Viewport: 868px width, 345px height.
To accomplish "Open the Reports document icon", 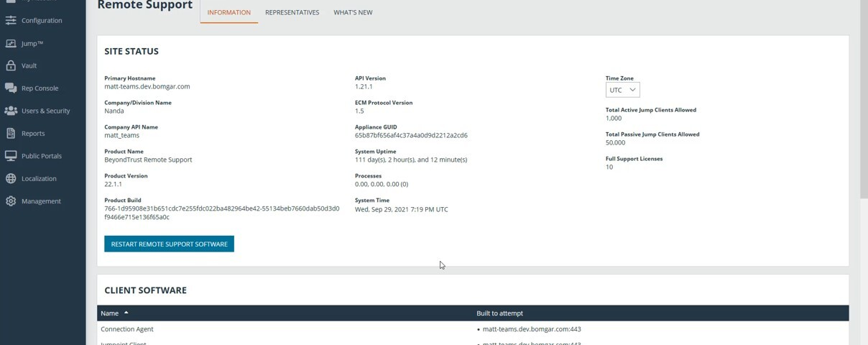I will (x=11, y=133).
